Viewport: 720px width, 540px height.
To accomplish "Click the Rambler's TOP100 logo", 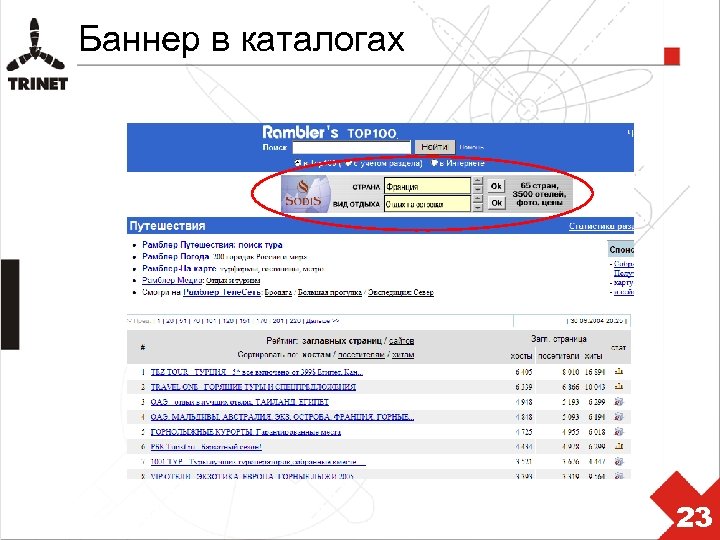I will [329, 133].
